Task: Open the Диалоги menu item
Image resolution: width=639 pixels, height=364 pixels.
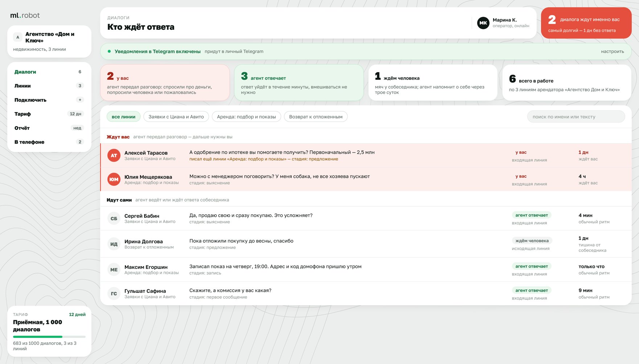Action: [x=49, y=72]
